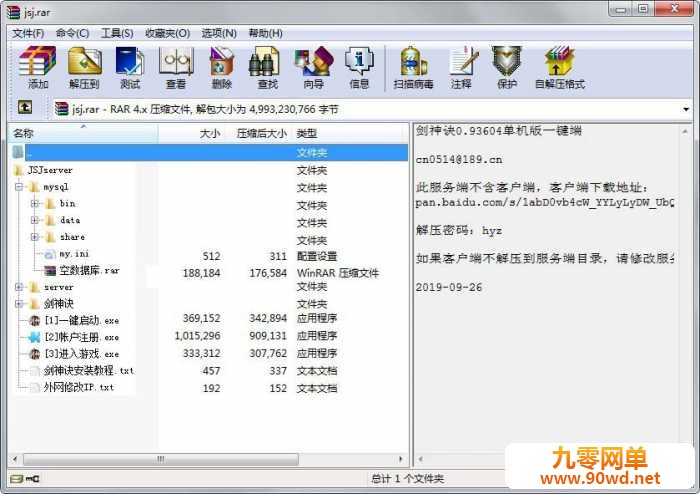
Task: Open the Comment (注释) tool
Action: (461, 68)
